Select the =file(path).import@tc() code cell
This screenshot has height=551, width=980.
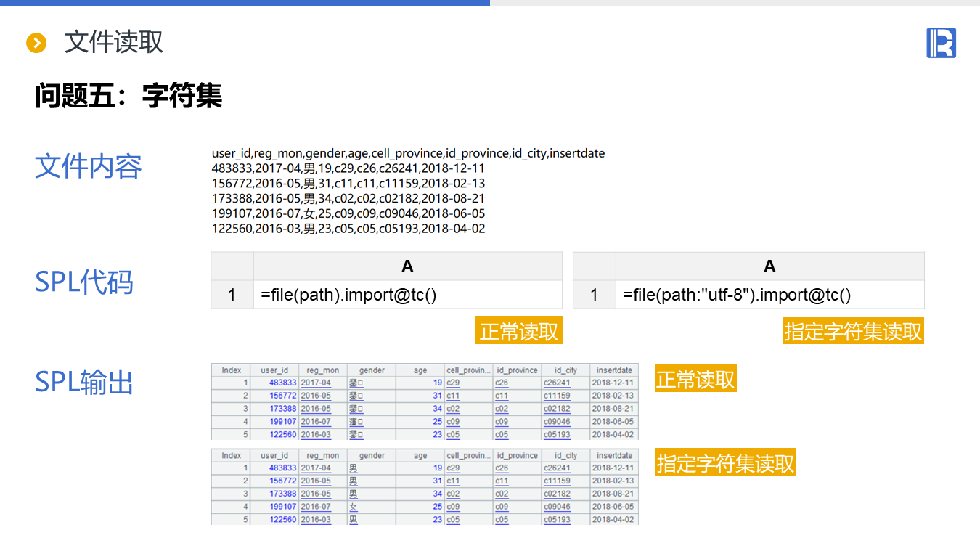(407, 295)
